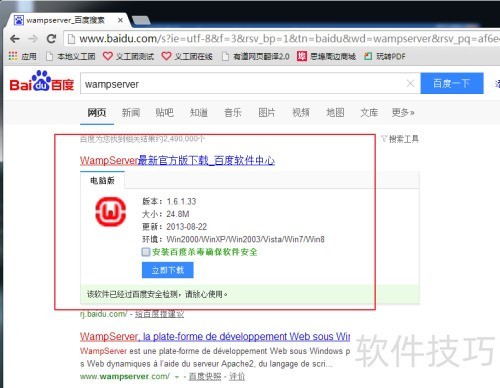
Task: Open the 本地义工团 bookmark
Action: [70, 56]
